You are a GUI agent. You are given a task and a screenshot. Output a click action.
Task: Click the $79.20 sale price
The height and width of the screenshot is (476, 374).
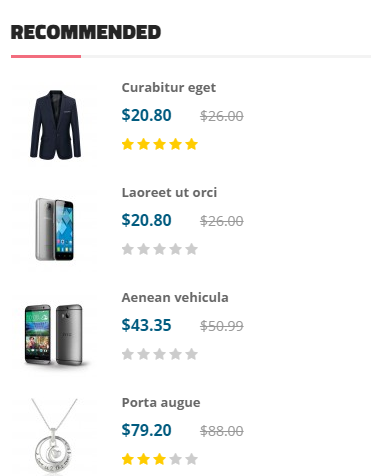146,430
